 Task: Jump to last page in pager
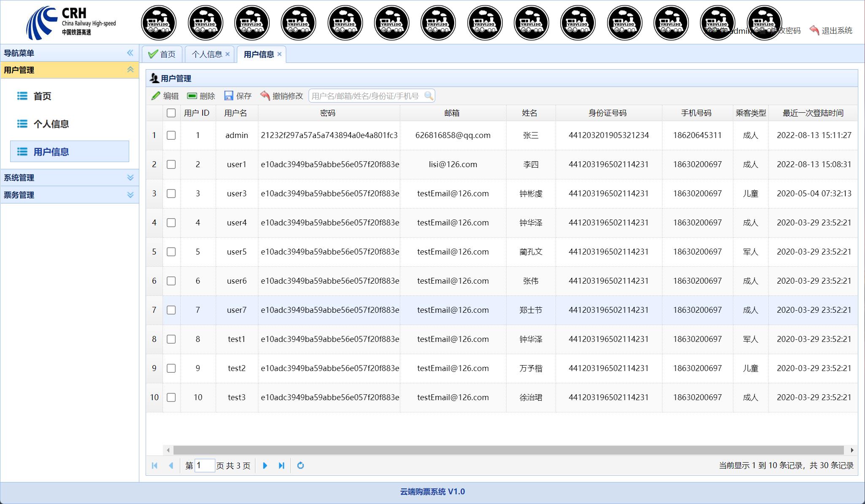pyautogui.click(x=282, y=466)
